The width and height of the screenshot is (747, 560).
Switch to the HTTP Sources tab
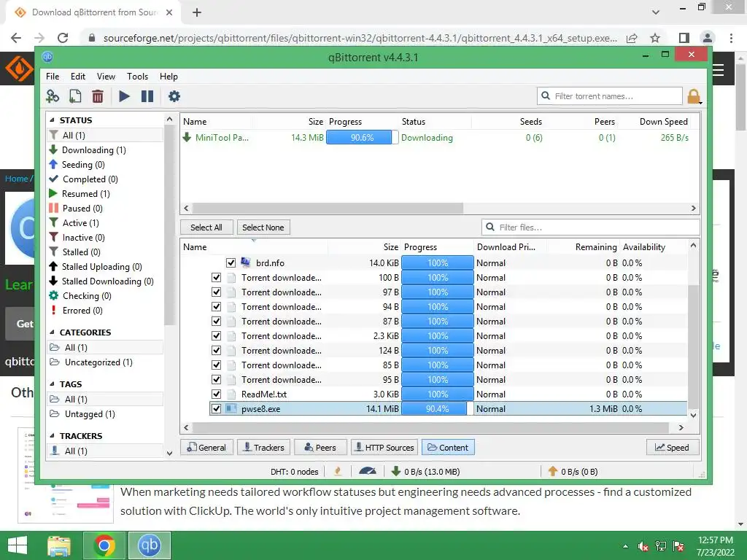pos(384,448)
